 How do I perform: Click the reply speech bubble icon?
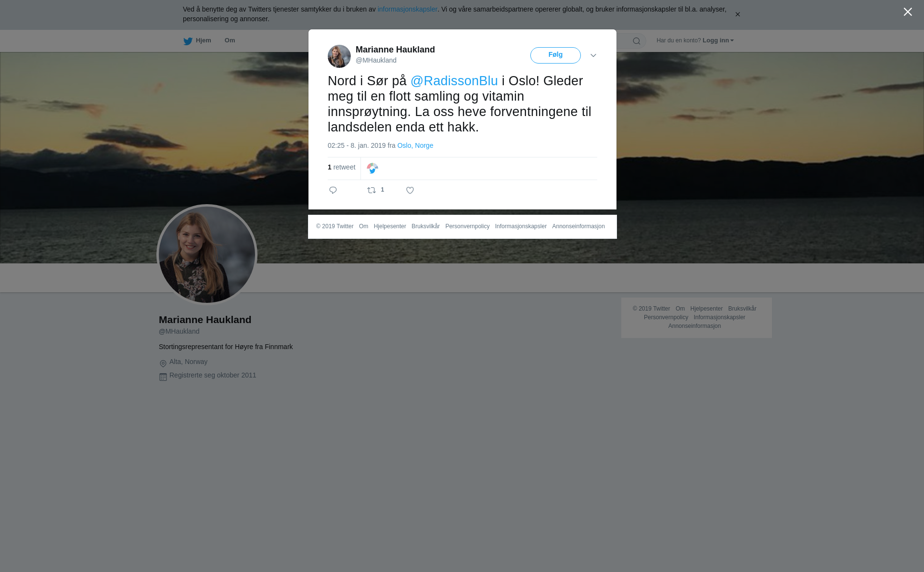point(333,190)
